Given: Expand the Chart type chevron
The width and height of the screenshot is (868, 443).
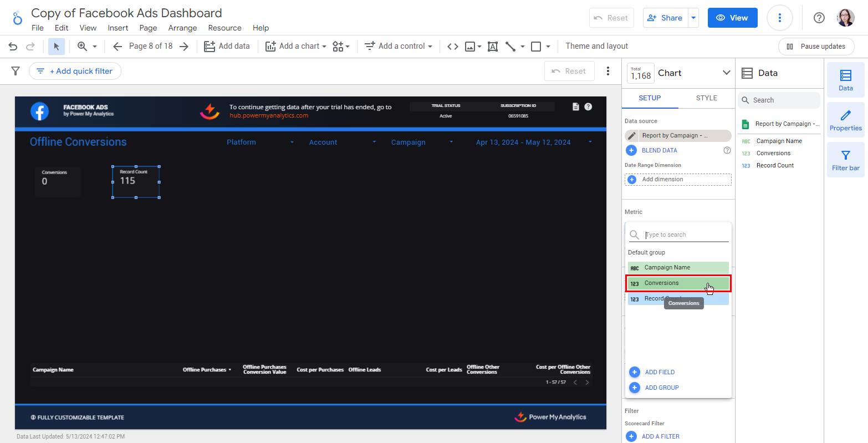Looking at the screenshot, I should tap(726, 73).
